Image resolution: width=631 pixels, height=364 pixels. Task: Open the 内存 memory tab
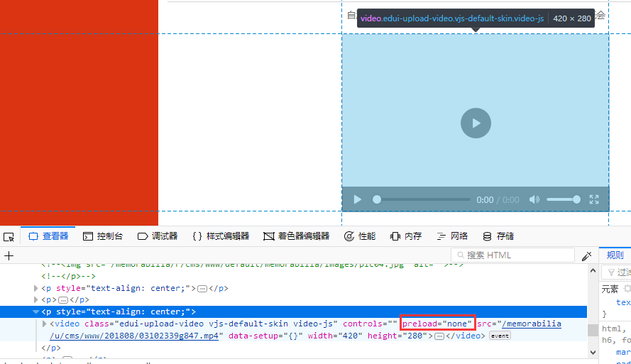coord(406,236)
